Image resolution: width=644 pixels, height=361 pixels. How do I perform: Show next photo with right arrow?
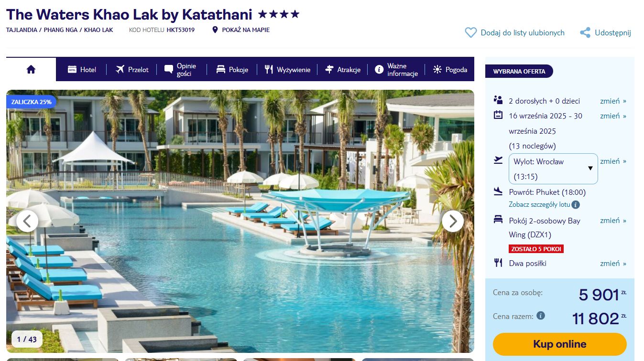tap(453, 221)
